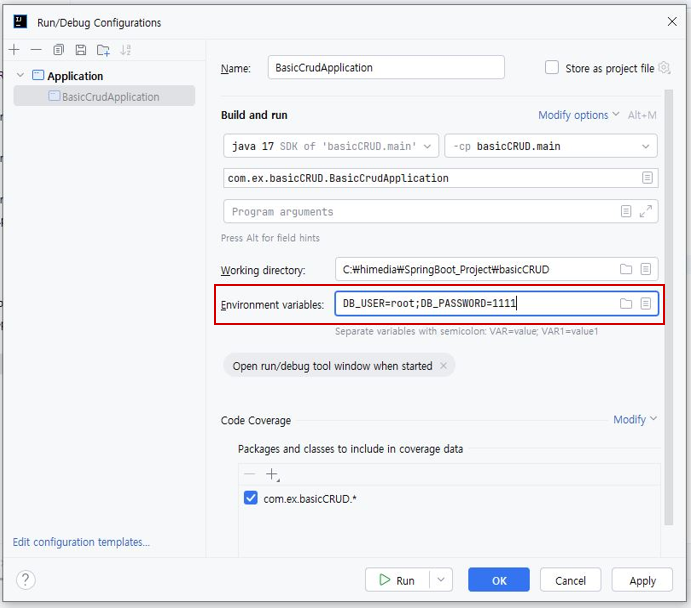Remove a coverage pattern with the minus icon
Viewport: 694px width, 612px height.
coord(251,476)
